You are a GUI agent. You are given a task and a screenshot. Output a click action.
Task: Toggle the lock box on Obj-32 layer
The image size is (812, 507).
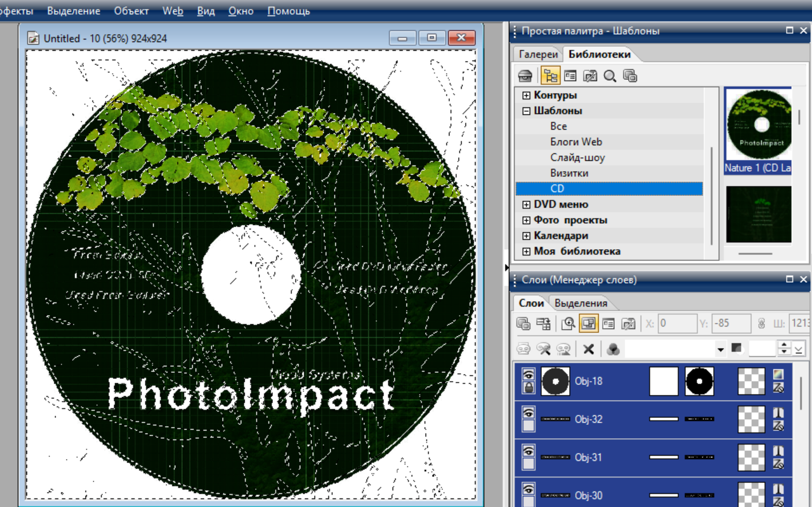(529, 426)
